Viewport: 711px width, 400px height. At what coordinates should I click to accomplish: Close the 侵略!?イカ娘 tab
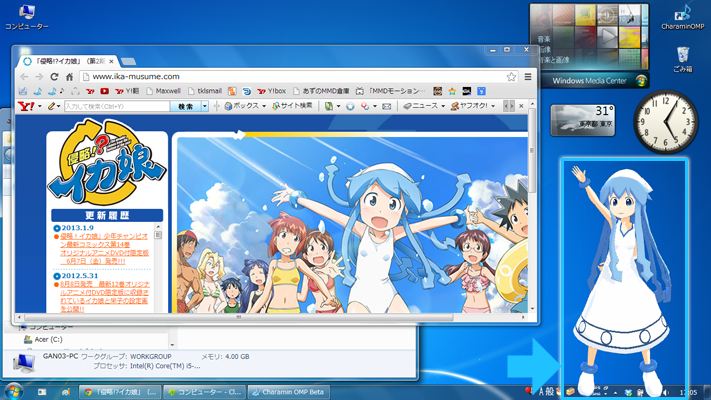coord(111,61)
